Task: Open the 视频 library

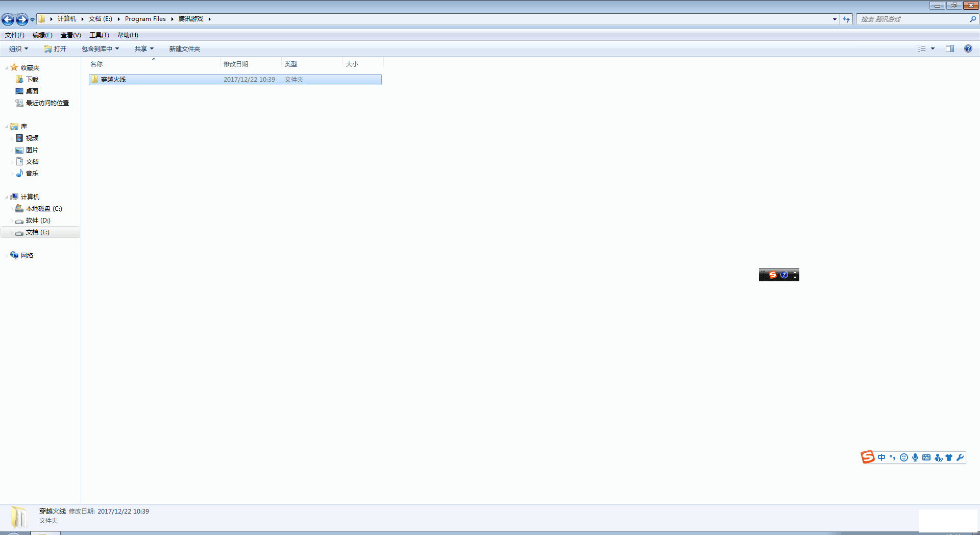Action: 32,138
